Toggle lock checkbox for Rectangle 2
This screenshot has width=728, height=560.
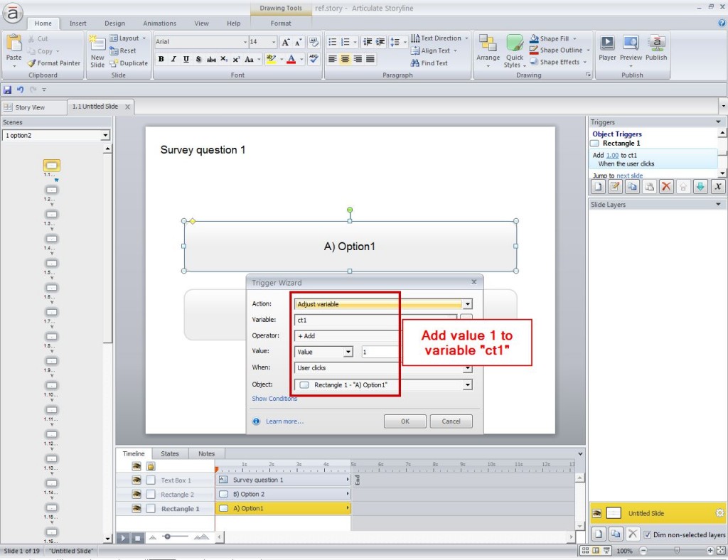coord(151,495)
